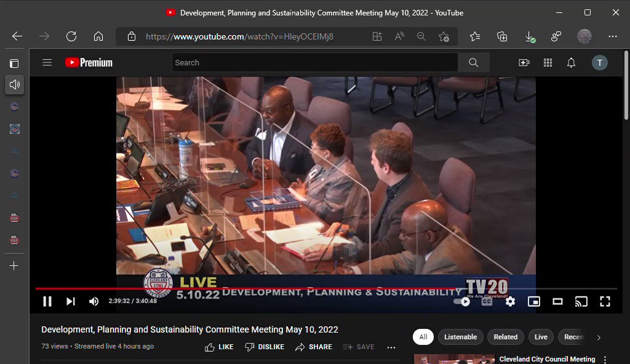This screenshot has width=630, height=364.
Task: Select the All filter chip
Action: [423, 337]
